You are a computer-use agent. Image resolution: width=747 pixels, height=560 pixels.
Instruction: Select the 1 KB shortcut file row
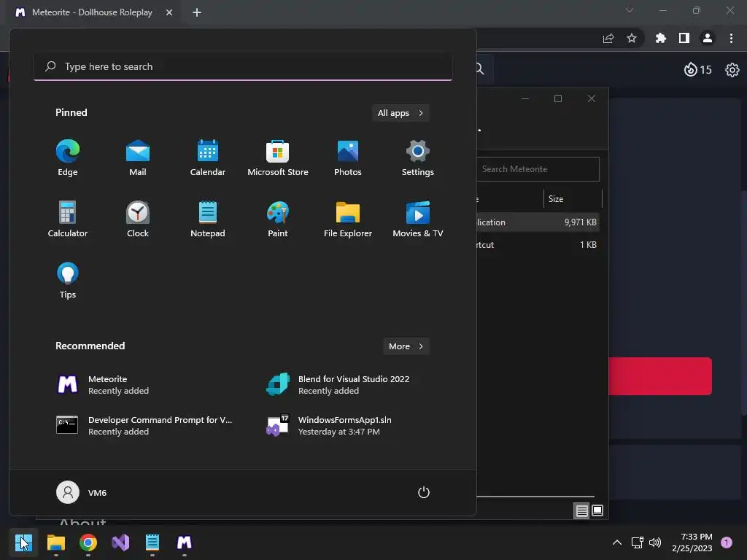[x=538, y=245]
